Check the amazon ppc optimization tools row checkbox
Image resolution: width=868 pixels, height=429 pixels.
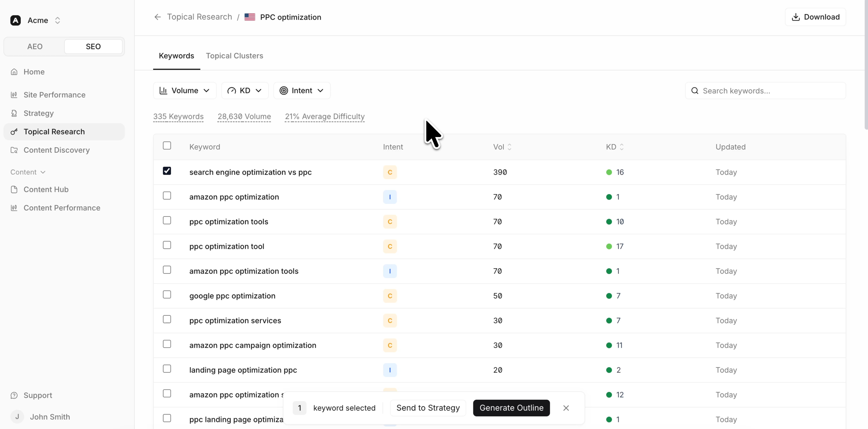point(167,270)
